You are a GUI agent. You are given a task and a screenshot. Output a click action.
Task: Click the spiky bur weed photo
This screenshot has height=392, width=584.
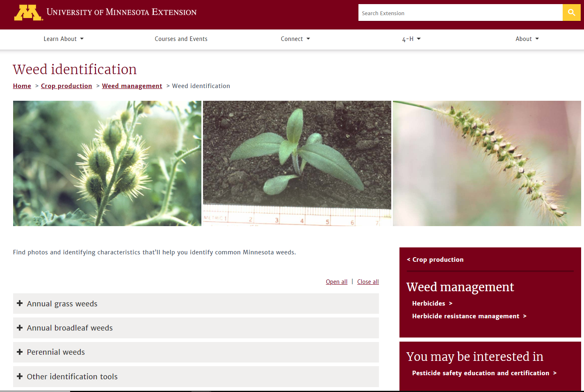(x=107, y=163)
